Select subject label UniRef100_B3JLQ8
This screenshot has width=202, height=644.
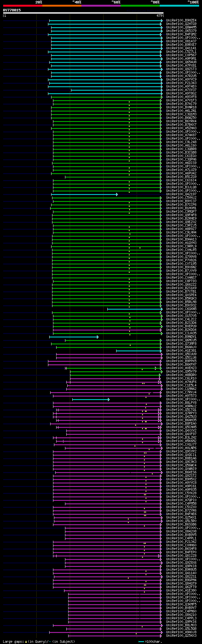coord(181,187)
